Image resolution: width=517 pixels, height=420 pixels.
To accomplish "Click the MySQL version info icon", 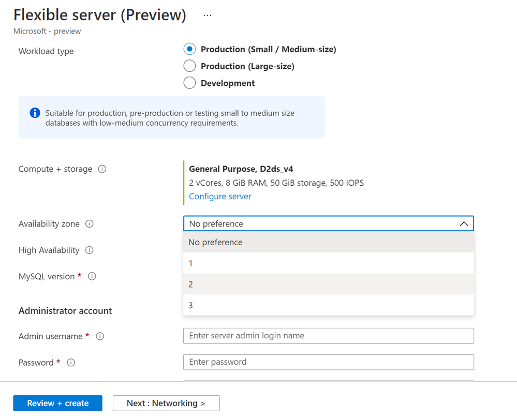I will [92, 277].
